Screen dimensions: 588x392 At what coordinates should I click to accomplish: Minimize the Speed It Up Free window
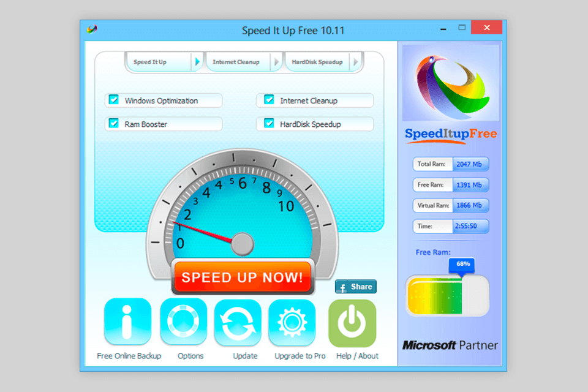(x=443, y=28)
